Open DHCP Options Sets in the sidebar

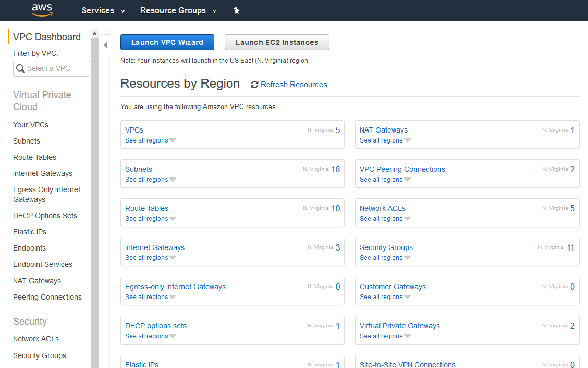(x=45, y=216)
